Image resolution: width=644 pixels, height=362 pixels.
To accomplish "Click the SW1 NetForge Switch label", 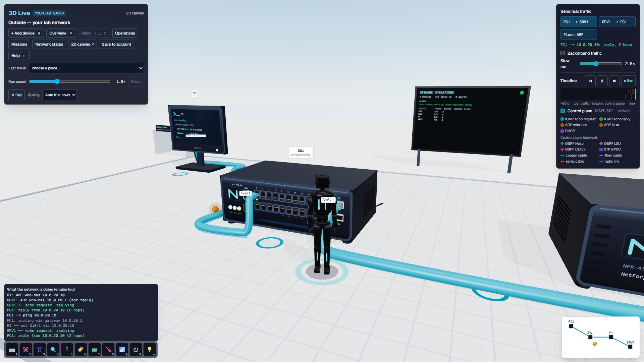I will 301,153.
